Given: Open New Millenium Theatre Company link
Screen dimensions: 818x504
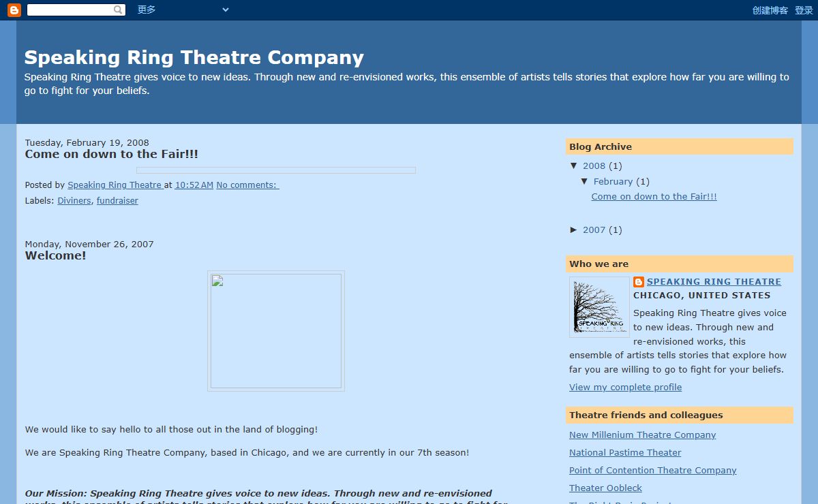Looking at the screenshot, I should click(x=643, y=435).
